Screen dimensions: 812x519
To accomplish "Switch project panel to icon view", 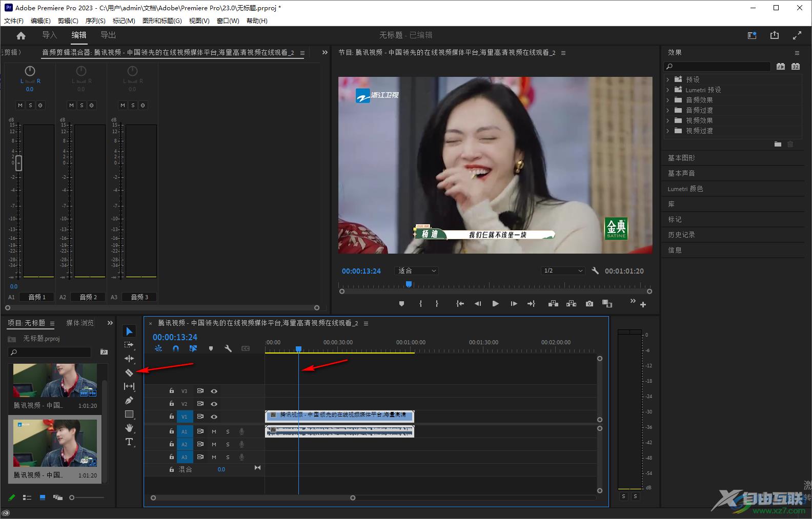I will coord(43,497).
